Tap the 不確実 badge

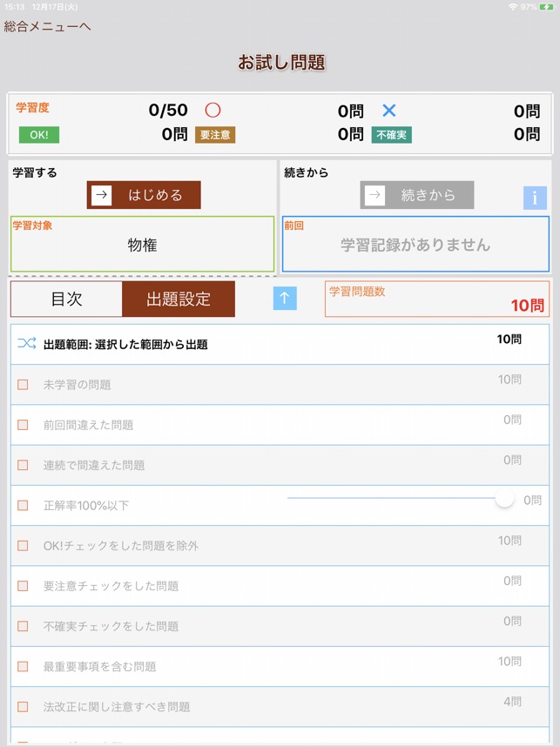391,135
